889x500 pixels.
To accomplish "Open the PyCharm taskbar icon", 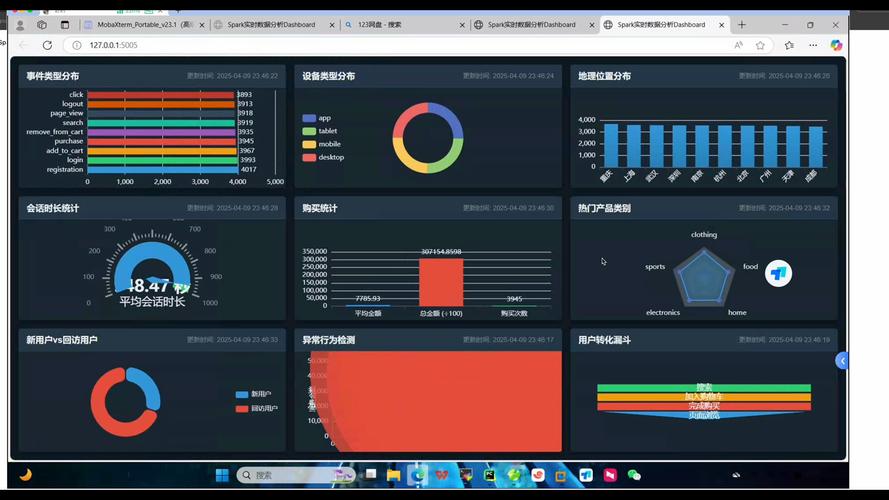I will [490, 475].
